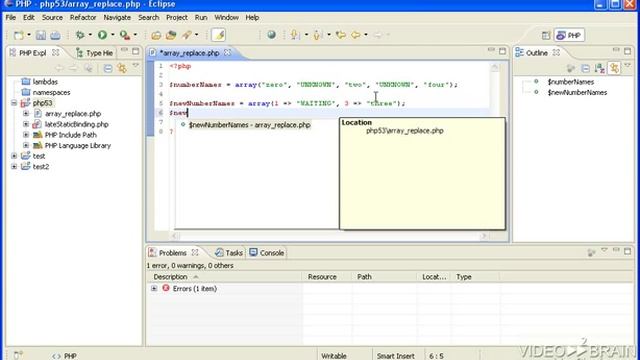
Task: Select the PHP perspective button
Action: [x=569, y=36]
